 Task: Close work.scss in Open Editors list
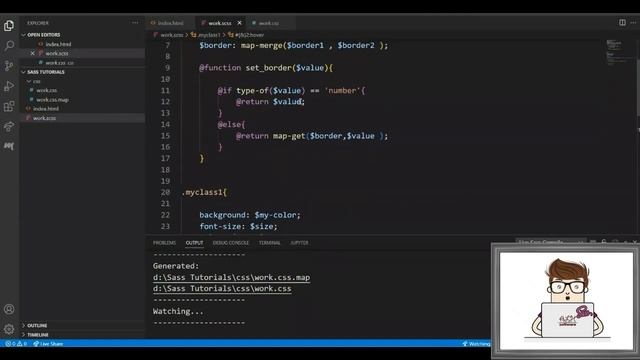click(x=33, y=53)
